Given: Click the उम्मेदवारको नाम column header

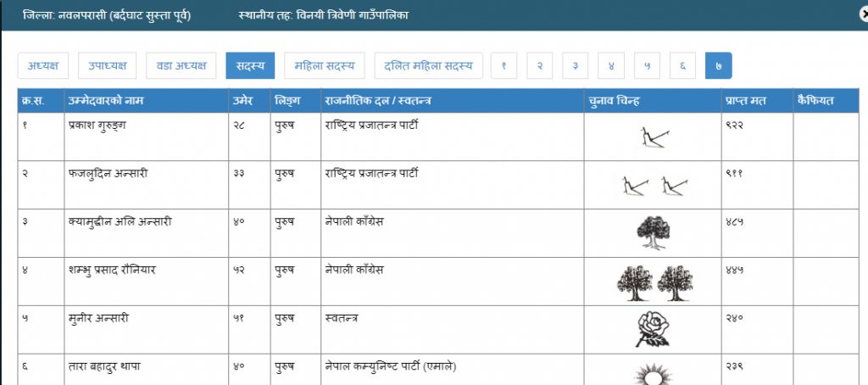Looking at the screenshot, I should pos(106,101).
